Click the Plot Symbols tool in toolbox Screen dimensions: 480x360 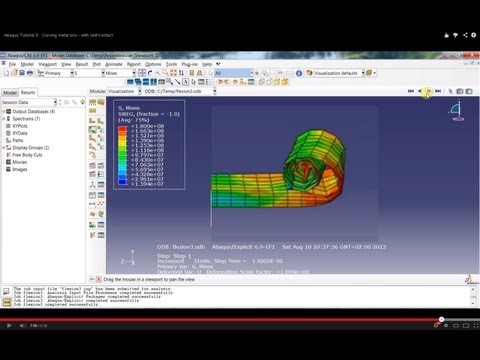pyautogui.click(x=92, y=138)
